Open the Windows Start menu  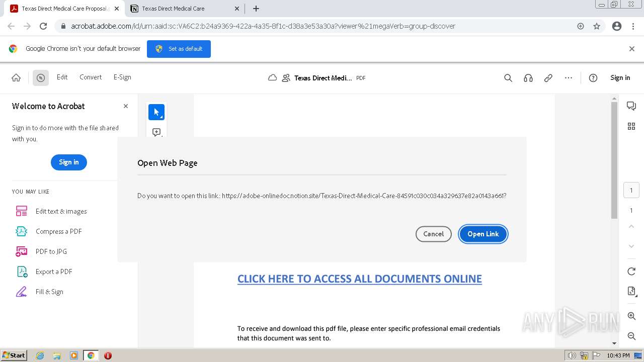[x=14, y=355]
